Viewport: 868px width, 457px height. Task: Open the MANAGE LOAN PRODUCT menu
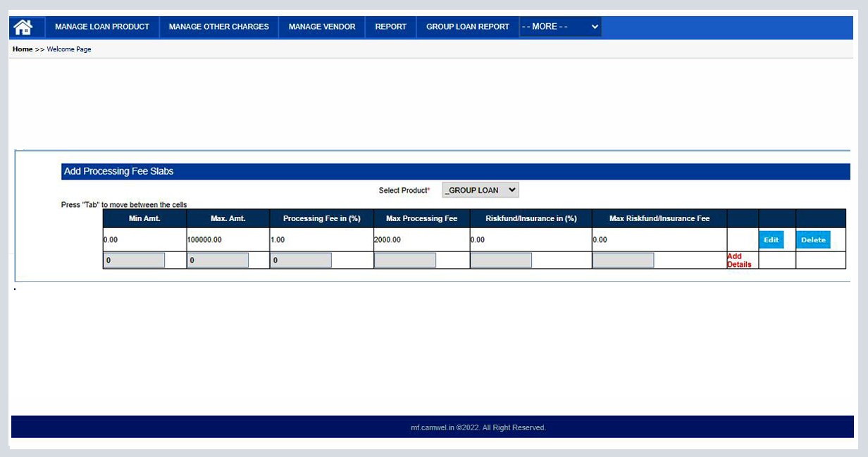[x=101, y=27]
